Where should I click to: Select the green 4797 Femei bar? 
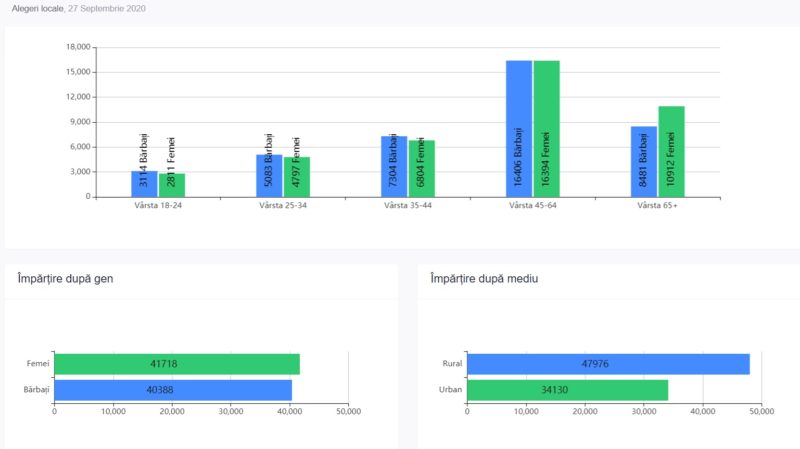click(x=296, y=176)
